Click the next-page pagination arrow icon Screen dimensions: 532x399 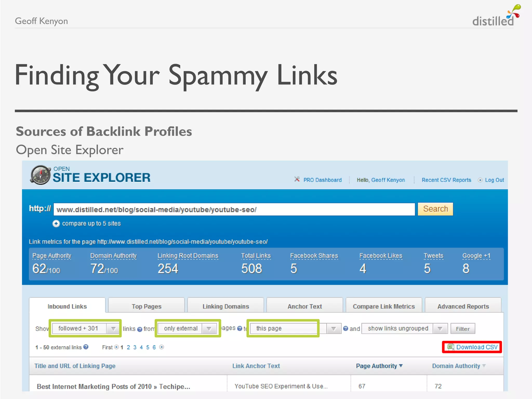(162, 347)
